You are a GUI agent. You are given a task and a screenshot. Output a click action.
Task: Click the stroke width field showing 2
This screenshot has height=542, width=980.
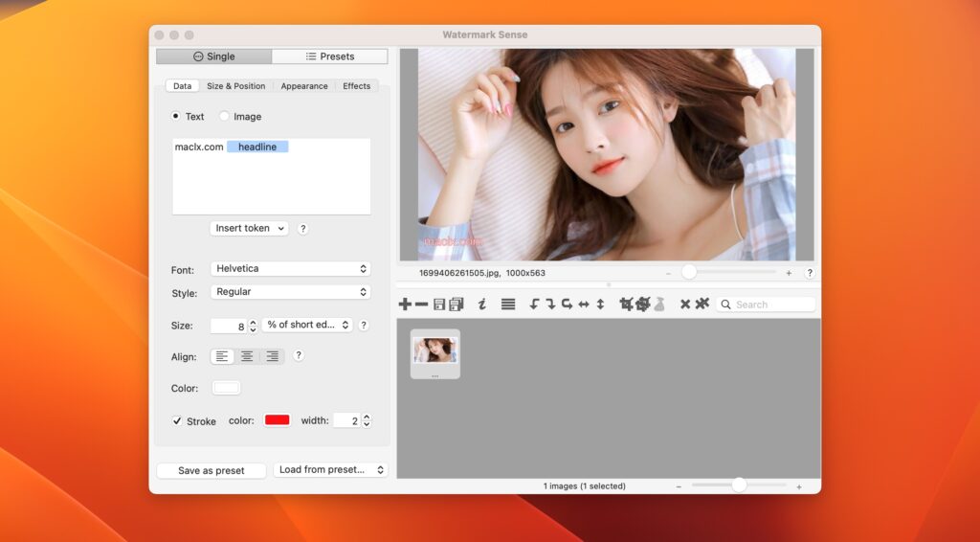[x=346, y=420]
